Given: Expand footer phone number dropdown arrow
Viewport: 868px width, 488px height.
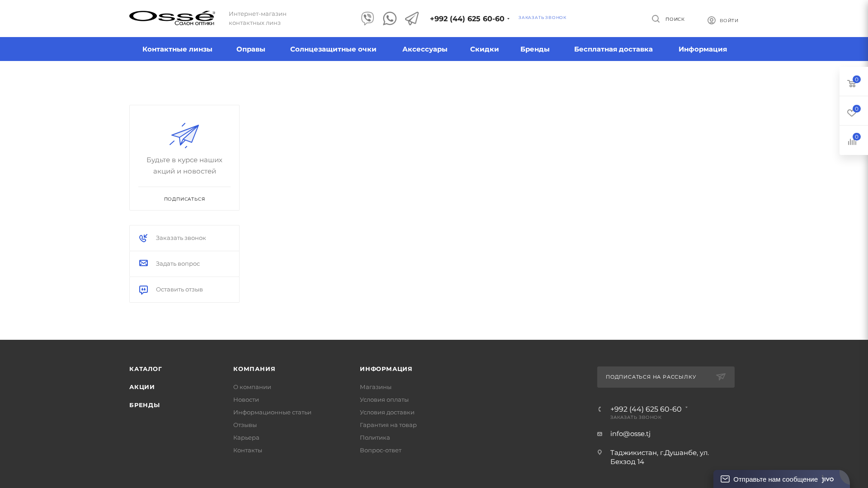Looking at the screenshot, I should [x=686, y=408].
